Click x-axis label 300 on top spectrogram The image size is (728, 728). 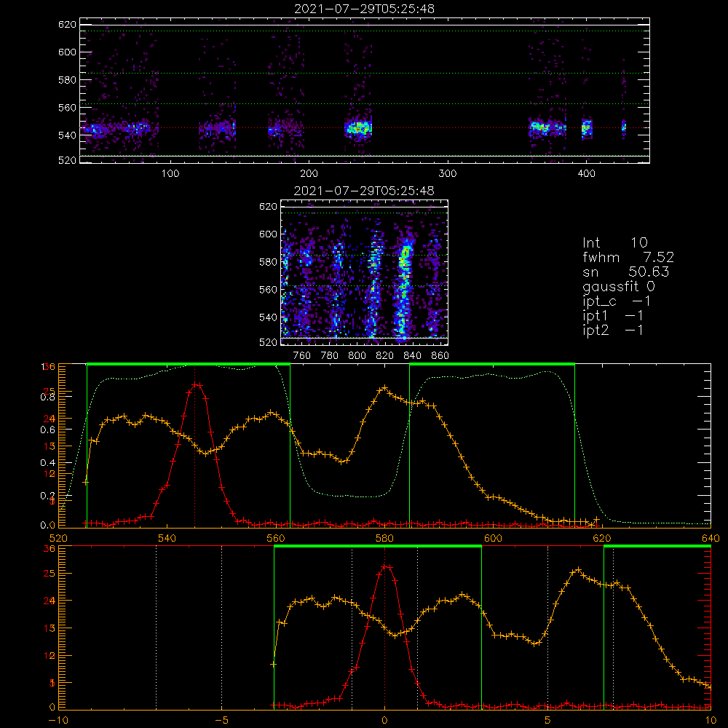coord(448,174)
